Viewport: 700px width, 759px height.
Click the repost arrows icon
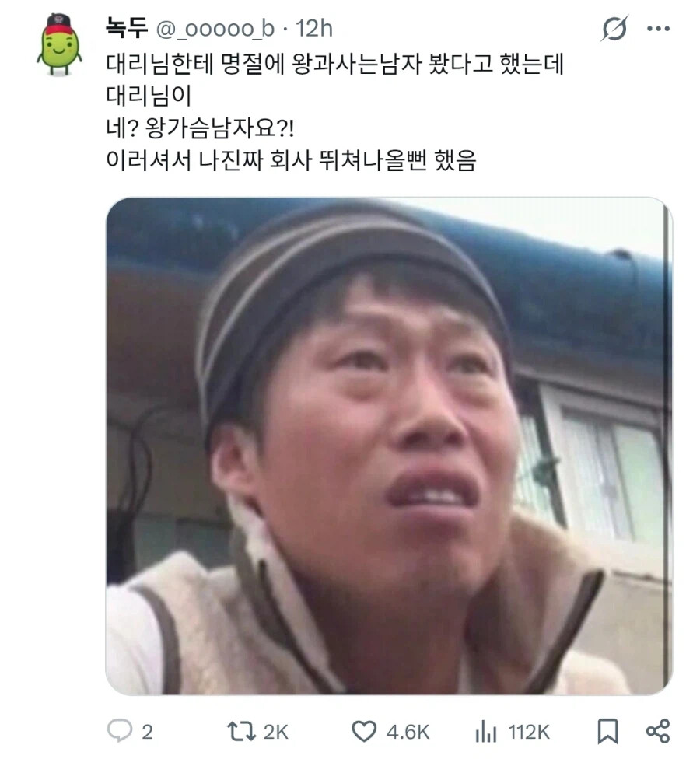(x=241, y=732)
